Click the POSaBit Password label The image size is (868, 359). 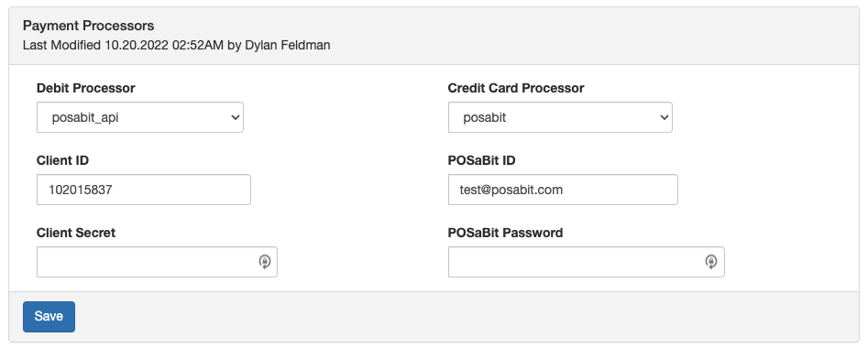point(505,233)
